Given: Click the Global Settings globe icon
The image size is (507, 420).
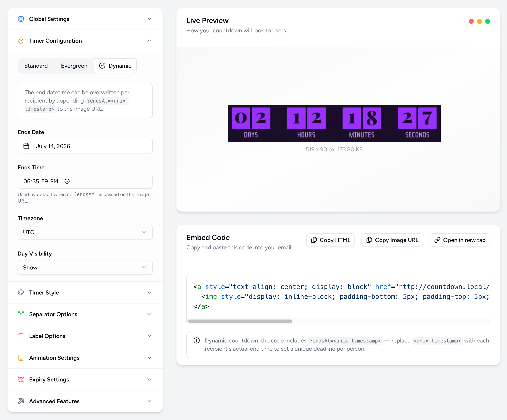Looking at the screenshot, I should 21,19.
